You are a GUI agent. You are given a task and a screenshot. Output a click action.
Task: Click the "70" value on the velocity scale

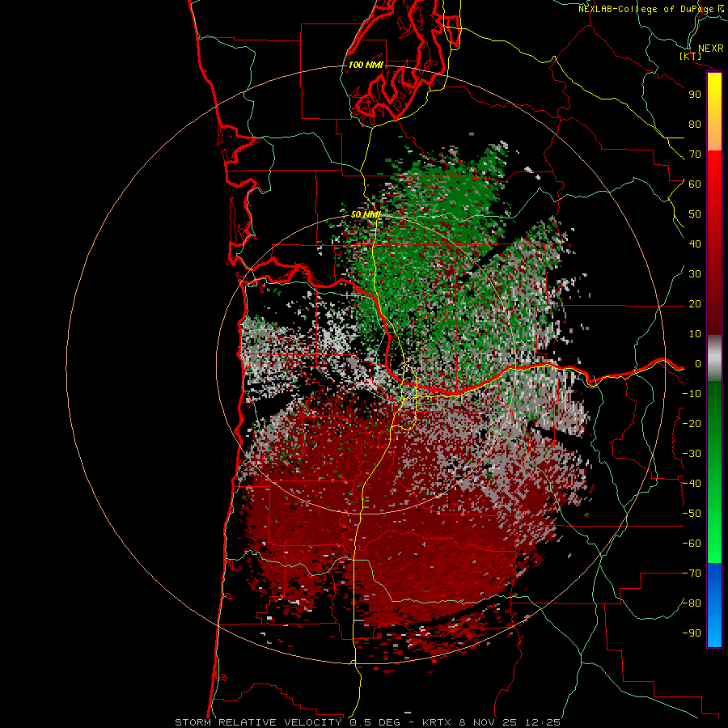[695, 154]
